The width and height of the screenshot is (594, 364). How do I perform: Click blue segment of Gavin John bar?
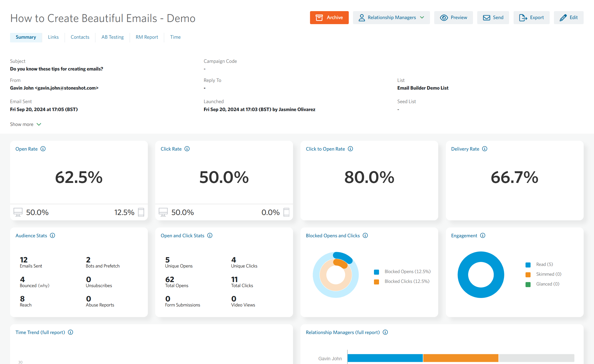(385, 358)
